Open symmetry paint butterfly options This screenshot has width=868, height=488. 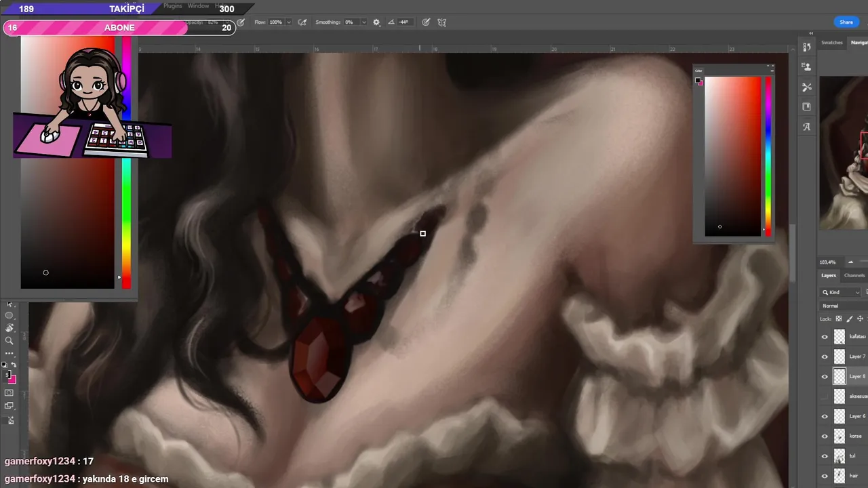point(441,22)
